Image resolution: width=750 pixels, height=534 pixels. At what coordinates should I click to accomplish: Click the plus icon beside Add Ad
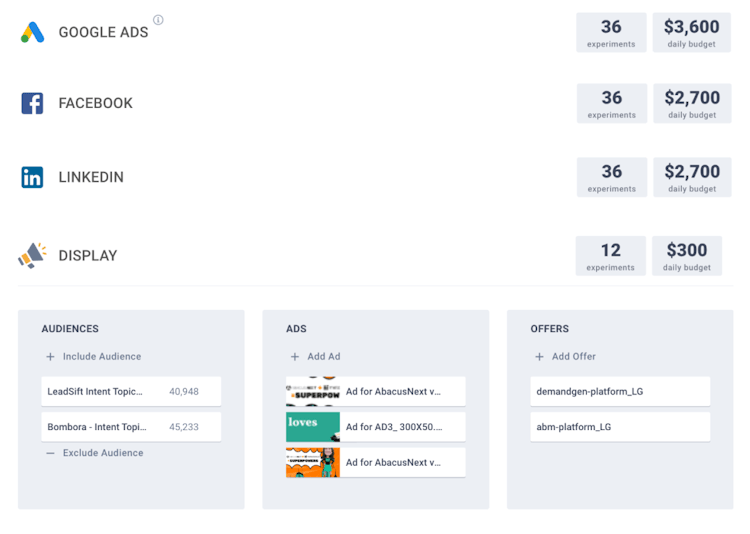coord(295,357)
